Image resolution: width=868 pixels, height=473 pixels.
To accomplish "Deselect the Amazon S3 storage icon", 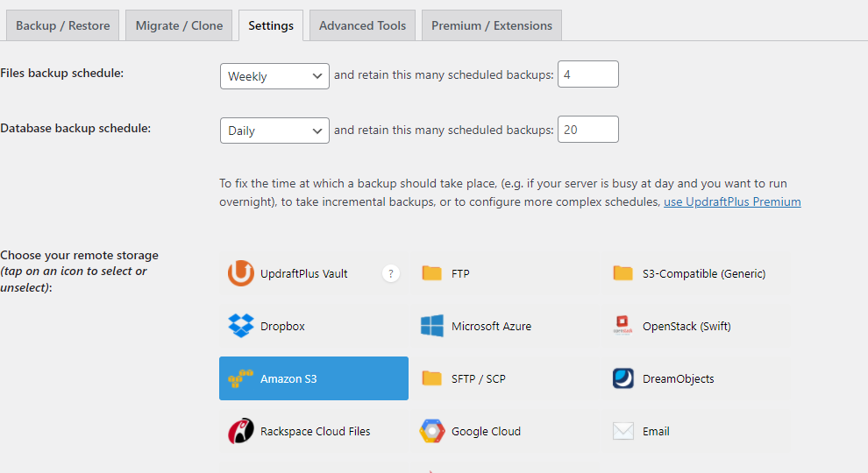I will [x=241, y=379].
